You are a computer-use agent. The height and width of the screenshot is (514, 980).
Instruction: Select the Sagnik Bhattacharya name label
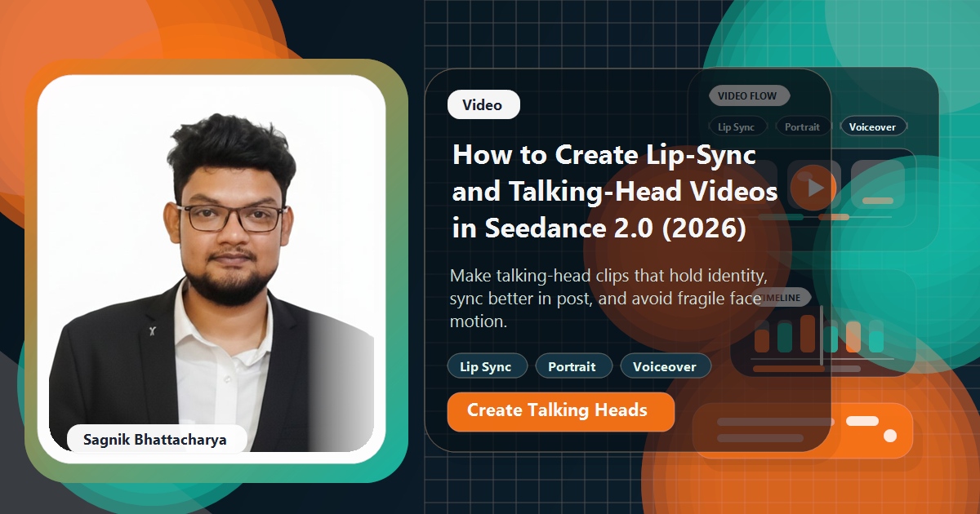coord(155,439)
